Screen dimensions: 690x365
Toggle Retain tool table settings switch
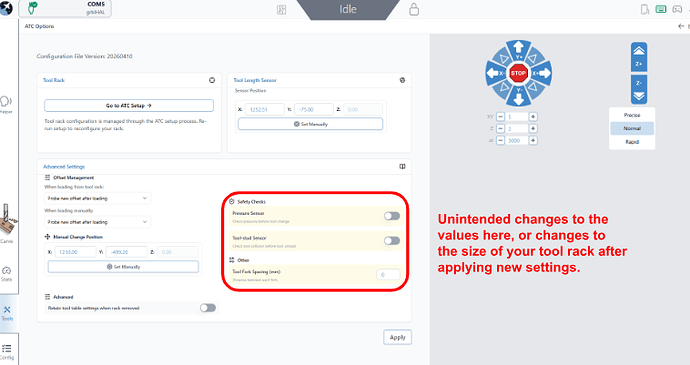pyautogui.click(x=208, y=308)
